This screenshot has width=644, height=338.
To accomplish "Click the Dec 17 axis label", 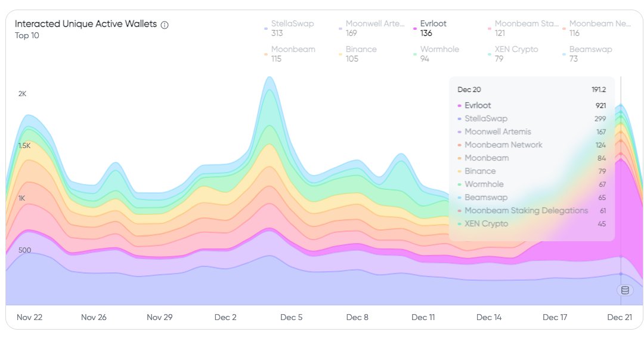I will click(x=555, y=318).
